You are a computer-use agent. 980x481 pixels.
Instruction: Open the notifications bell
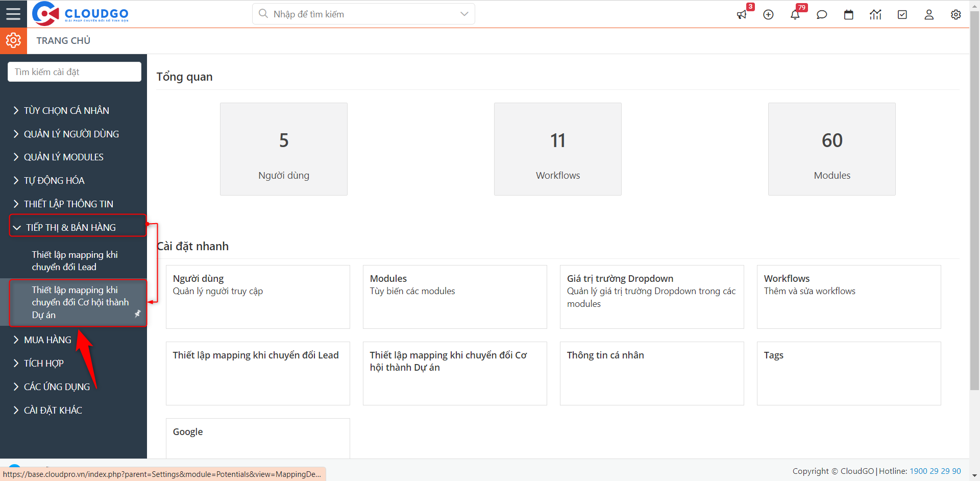(795, 15)
